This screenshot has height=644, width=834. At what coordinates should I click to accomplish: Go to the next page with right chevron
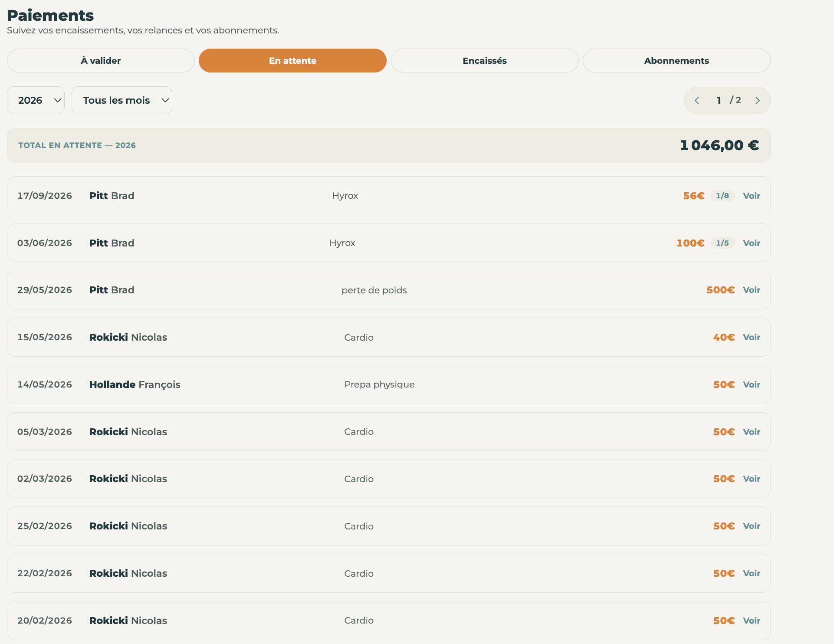tap(758, 101)
